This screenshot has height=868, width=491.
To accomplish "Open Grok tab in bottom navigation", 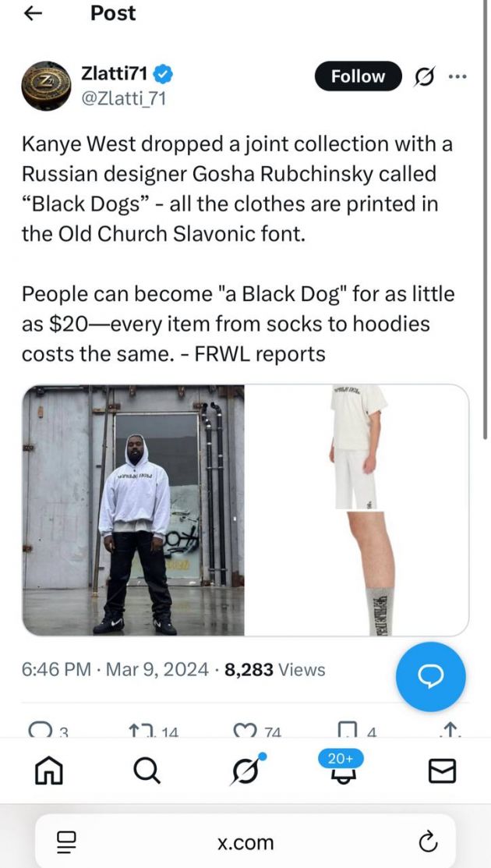I will pos(246,770).
